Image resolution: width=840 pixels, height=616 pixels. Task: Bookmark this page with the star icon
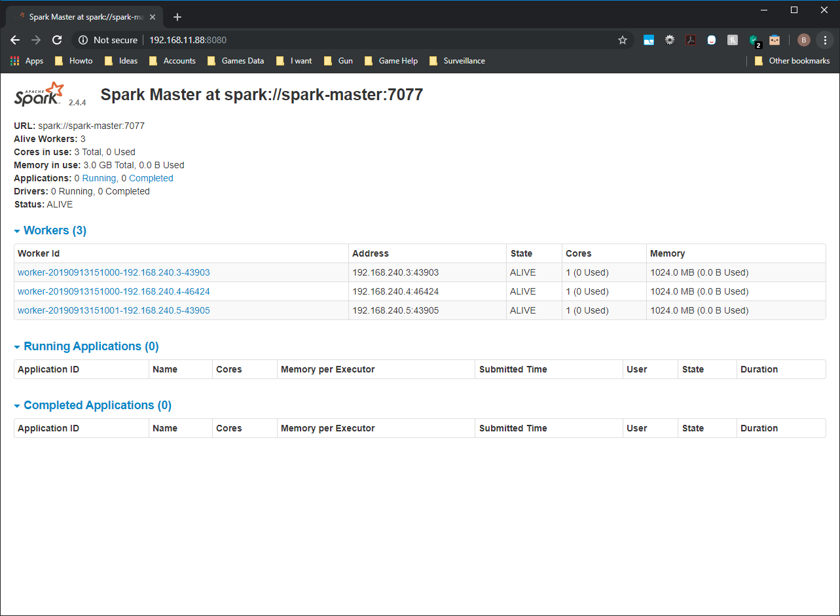tap(623, 40)
